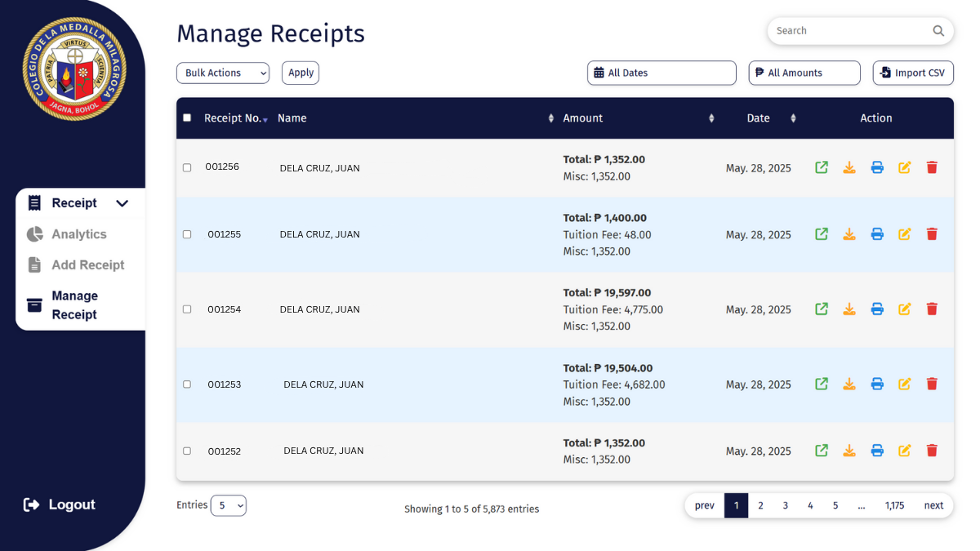The image size is (980, 551).
Task: Expand the Entries per page dropdown
Action: (x=229, y=506)
